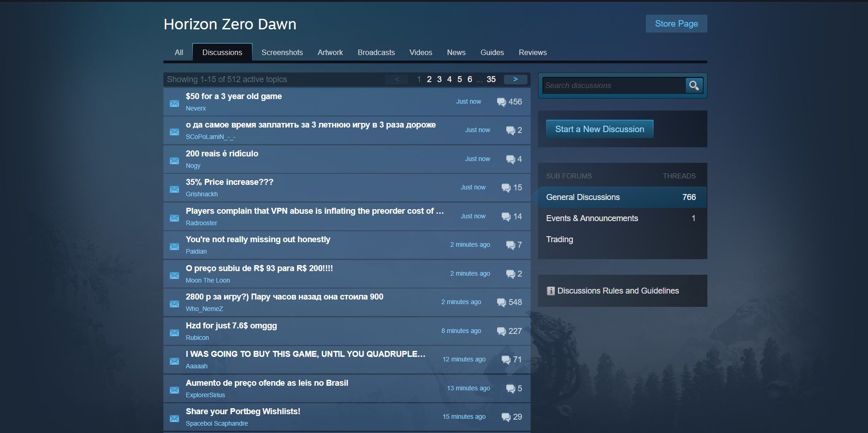Click info icon beside Discussions Rules and Guidelines
Image resolution: width=868 pixels, height=433 pixels.
[x=550, y=291]
